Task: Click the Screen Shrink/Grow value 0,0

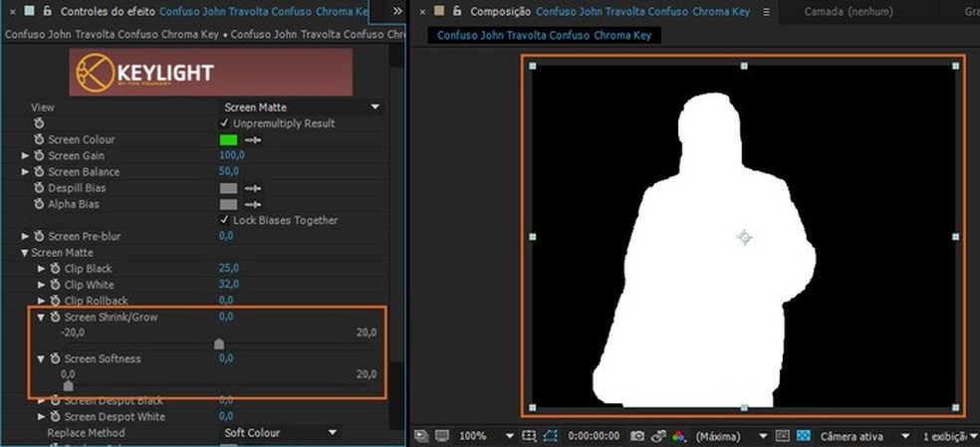Action: click(226, 317)
